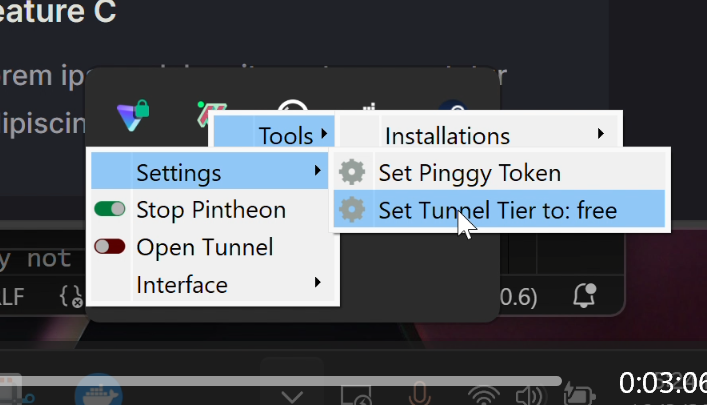Click the gear icon beside Set Pinggy Token

[352, 173]
